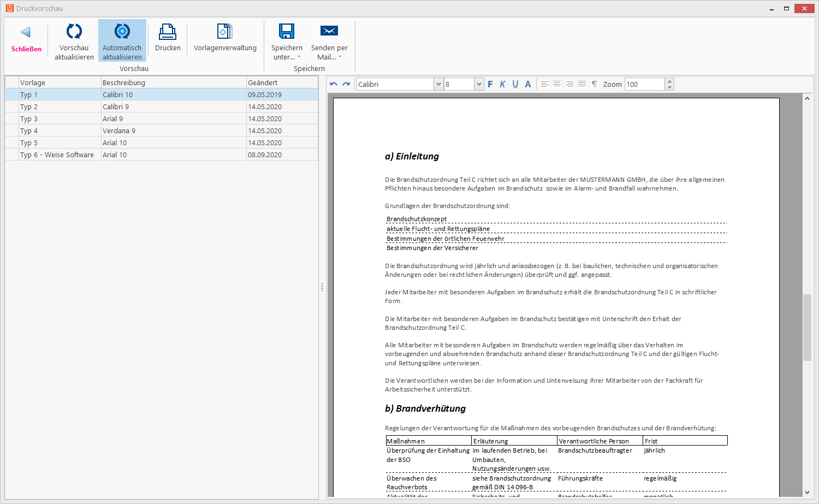819x504 pixels.
Task: Click Verantwortliche Person table header cell
Action: pos(600,441)
